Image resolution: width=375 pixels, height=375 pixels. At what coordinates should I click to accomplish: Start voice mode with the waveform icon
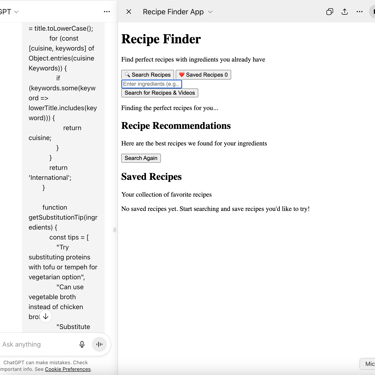tap(99, 344)
